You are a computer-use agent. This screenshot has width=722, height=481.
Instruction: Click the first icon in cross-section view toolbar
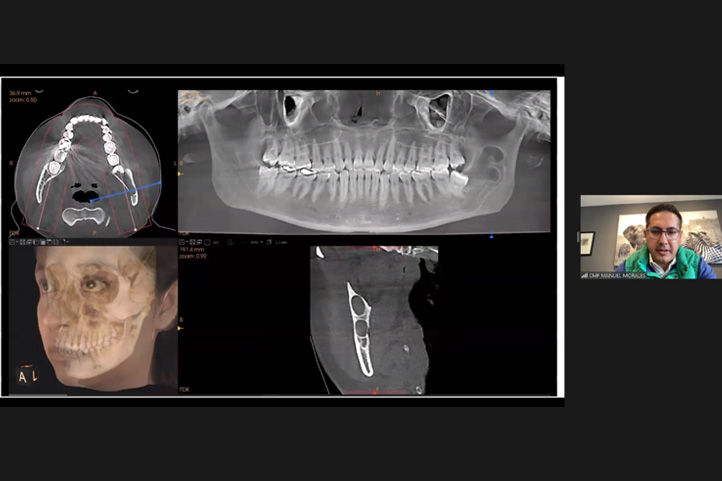[182, 242]
